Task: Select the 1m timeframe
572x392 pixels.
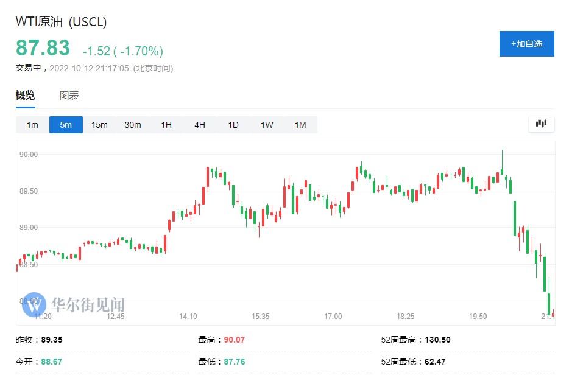Action: point(32,125)
